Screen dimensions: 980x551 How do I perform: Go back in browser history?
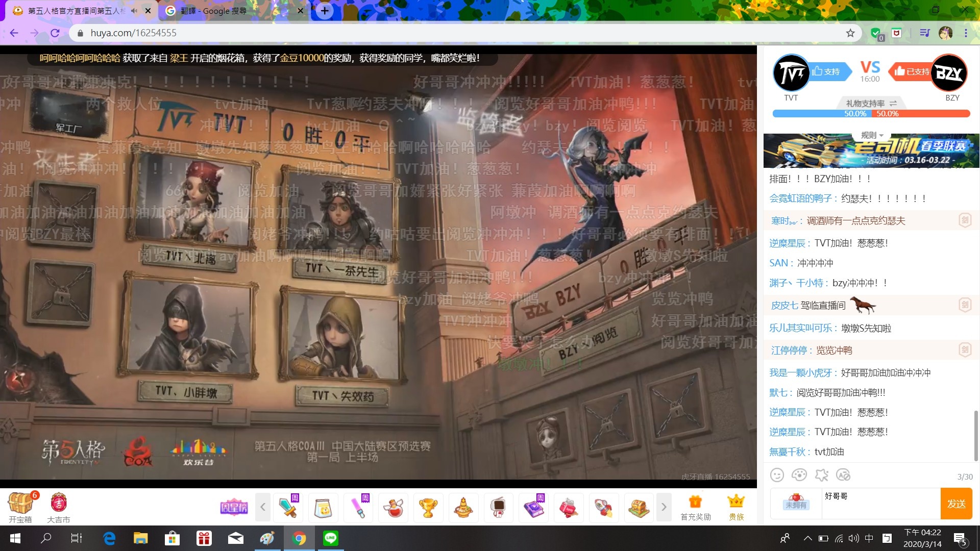[x=14, y=33]
